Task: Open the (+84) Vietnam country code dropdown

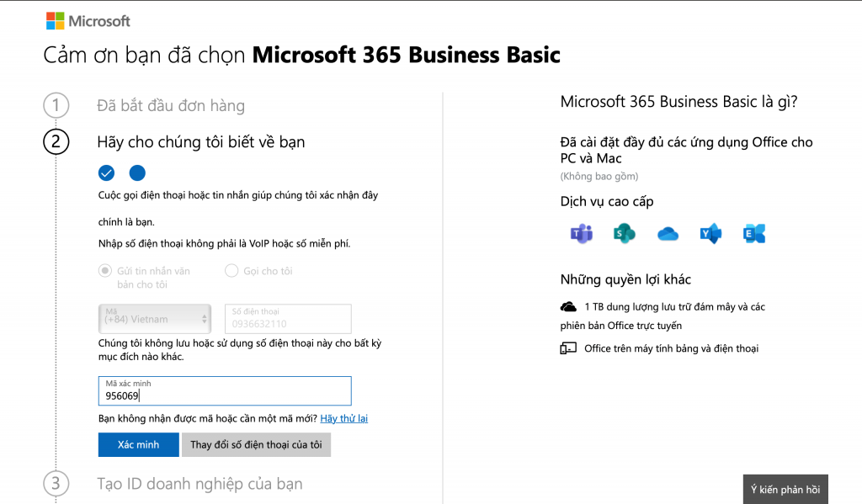Action: pos(155,318)
